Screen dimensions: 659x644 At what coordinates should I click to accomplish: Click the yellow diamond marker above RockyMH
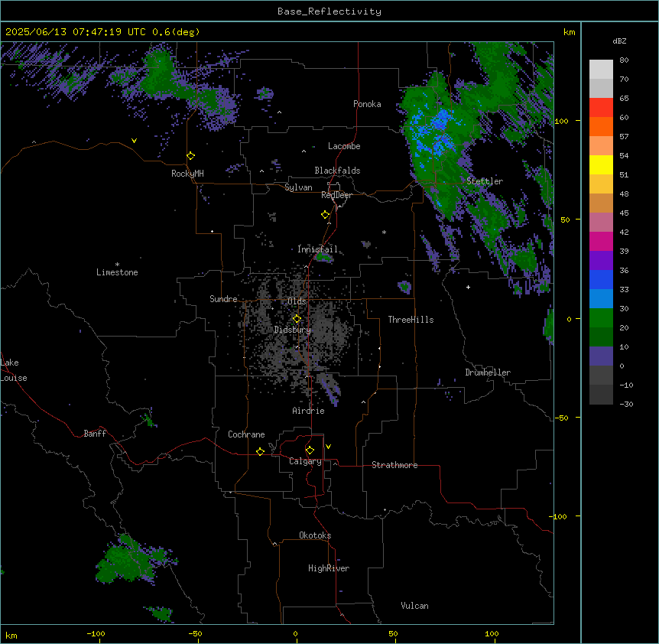[x=191, y=156]
